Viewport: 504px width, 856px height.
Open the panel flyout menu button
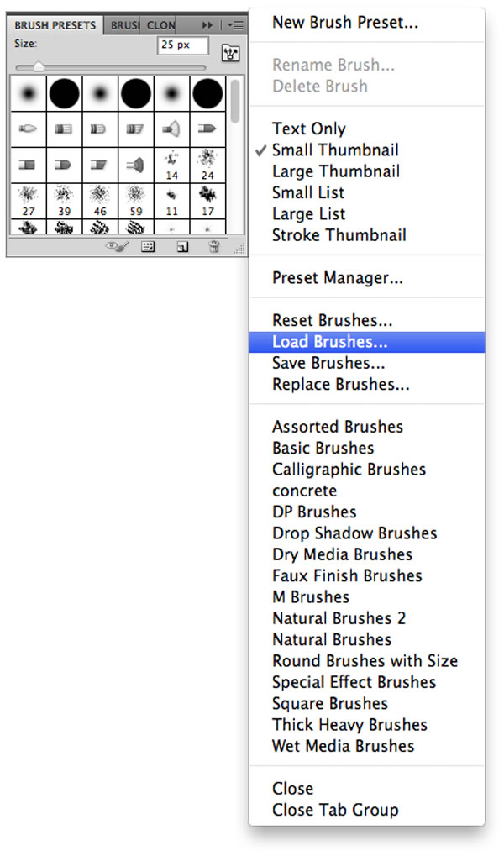click(x=235, y=25)
